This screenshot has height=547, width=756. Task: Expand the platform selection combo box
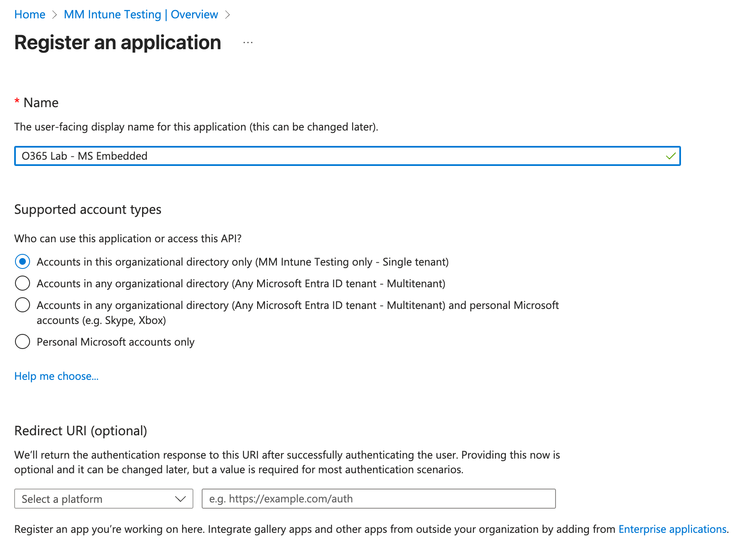pos(103,499)
